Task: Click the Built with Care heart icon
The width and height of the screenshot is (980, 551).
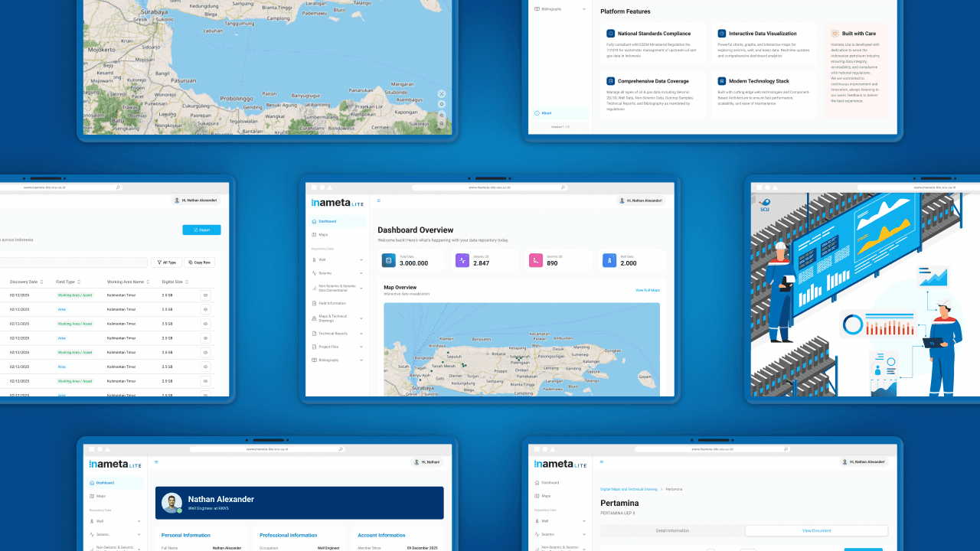Action: [835, 34]
